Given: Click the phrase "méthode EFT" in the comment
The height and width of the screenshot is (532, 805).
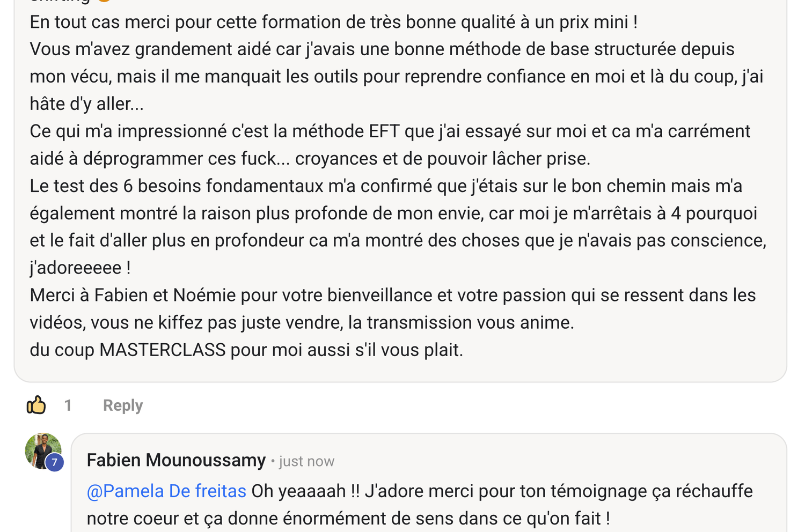Looking at the screenshot, I should pyautogui.click(x=353, y=131).
